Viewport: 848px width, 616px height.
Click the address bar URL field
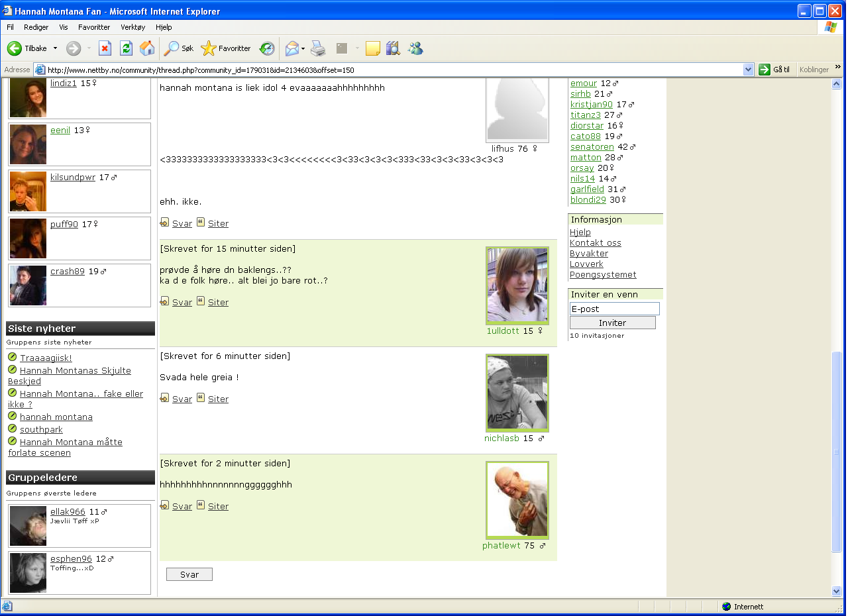(x=394, y=70)
